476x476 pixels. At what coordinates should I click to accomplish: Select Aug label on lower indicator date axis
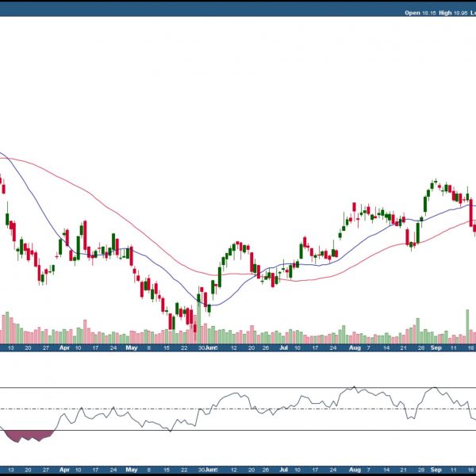tap(355, 470)
